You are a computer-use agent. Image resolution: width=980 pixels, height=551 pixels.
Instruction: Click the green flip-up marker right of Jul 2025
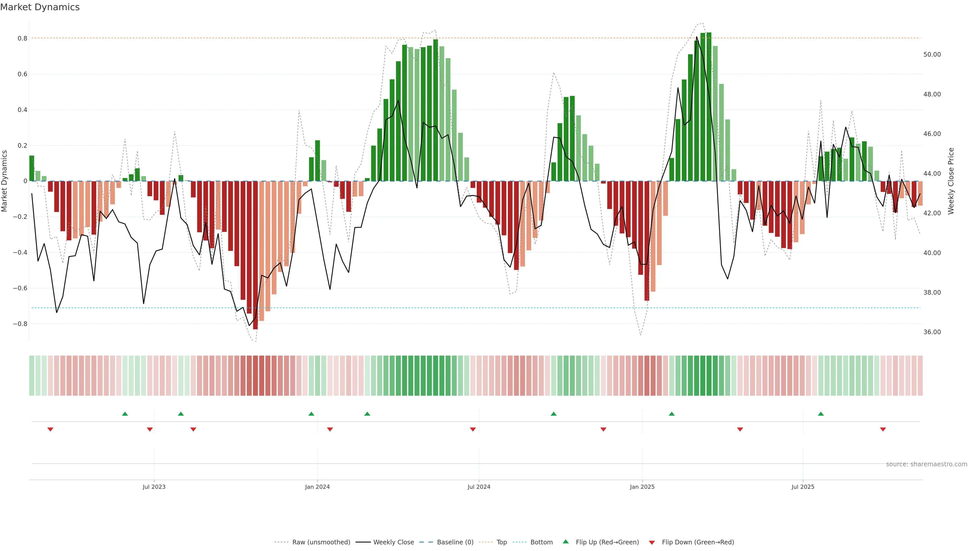pyautogui.click(x=820, y=414)
